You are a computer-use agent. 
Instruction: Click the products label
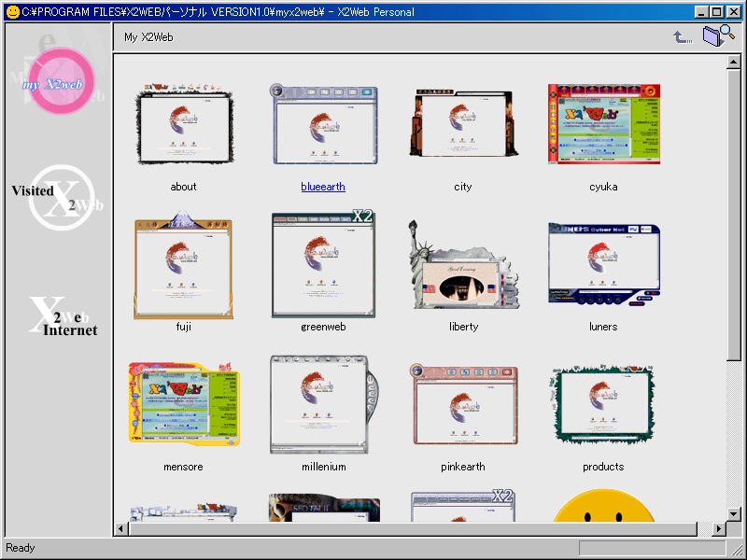603,467
